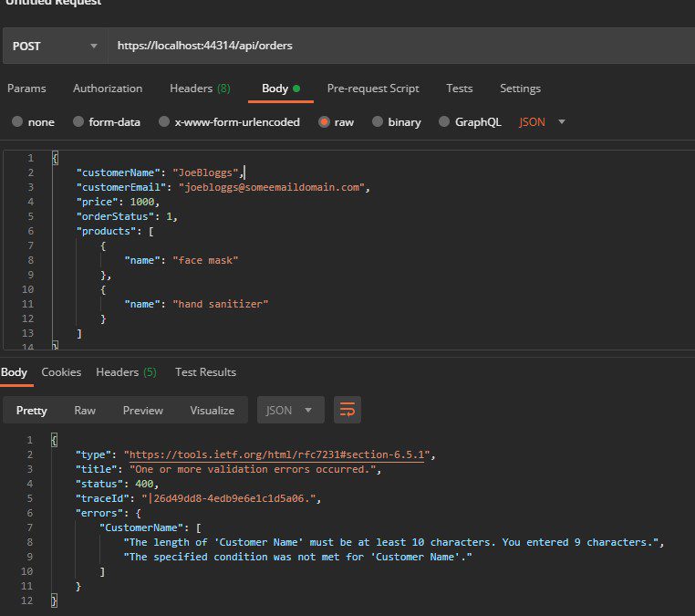Viewport: 695px width, 616px height.
Task: Go to Pre-request Script tab
Action: pos(373,89)
